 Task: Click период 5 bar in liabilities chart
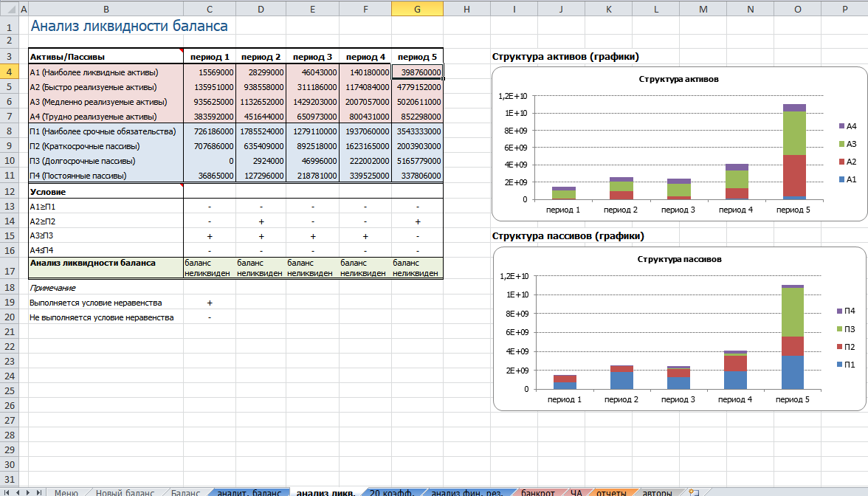pyautogui.click(x=793, y=337)
